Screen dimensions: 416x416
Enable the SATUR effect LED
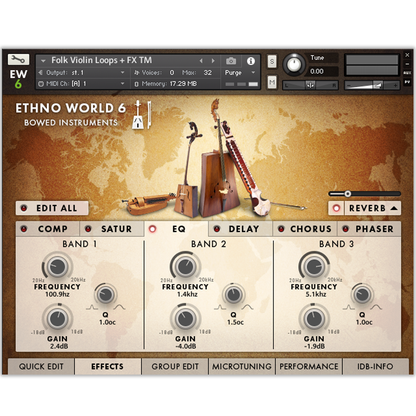point(88,229)
